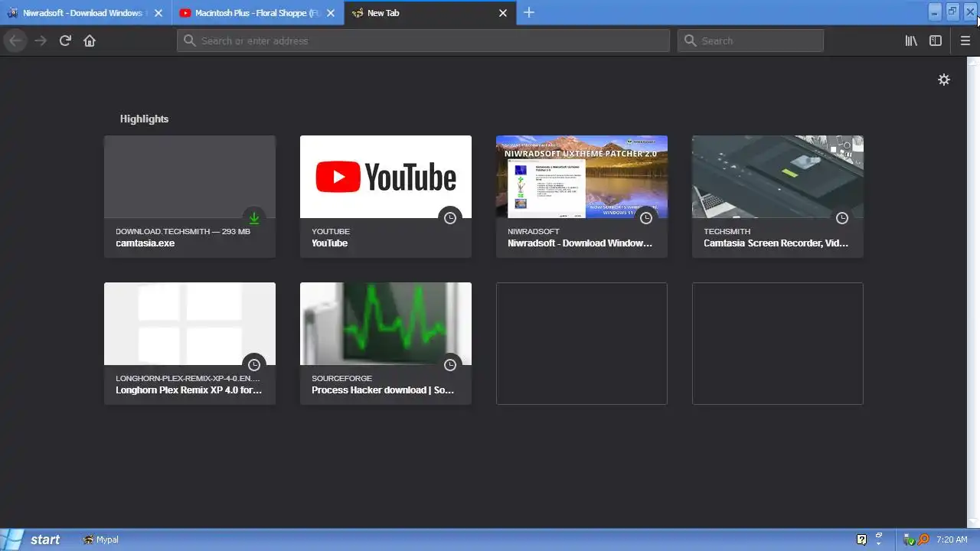Screen dimensions: 980x551
Task: Open the hamburger application menu
Action: (965, 41)
